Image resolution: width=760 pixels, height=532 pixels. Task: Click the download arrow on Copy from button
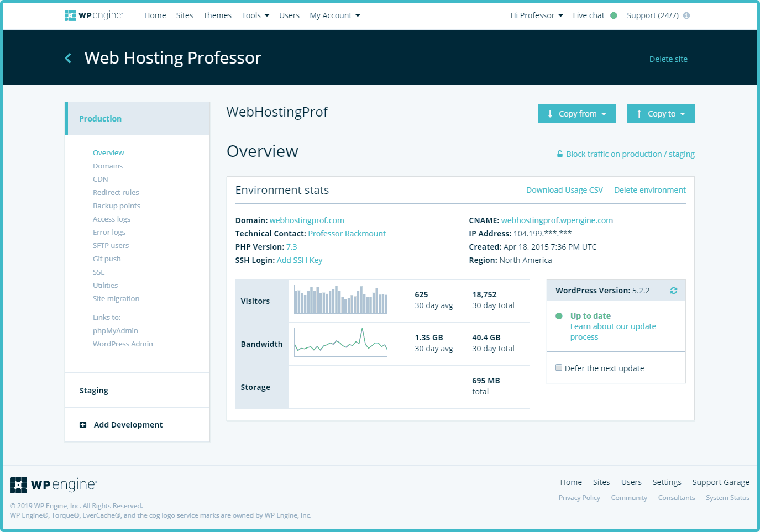(550, 113)
